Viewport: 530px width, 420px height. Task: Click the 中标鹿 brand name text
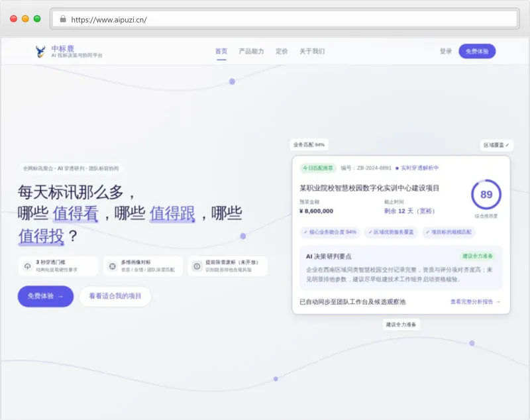62,48
